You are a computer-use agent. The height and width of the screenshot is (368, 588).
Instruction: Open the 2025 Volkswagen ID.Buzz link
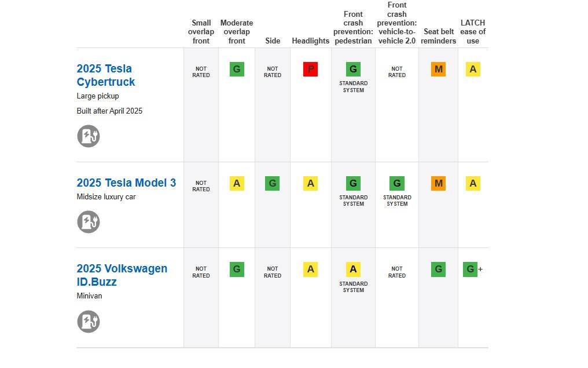[x=122, y=275]
